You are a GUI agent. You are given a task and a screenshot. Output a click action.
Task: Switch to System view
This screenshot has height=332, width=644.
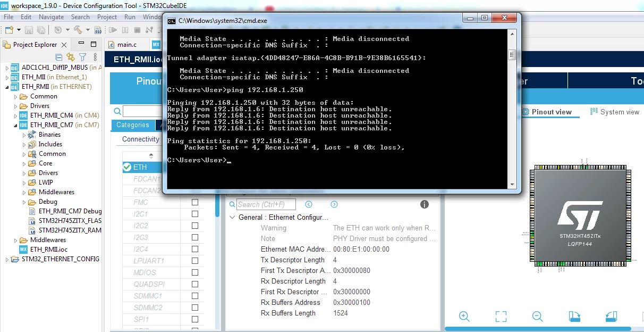point(615,112)
